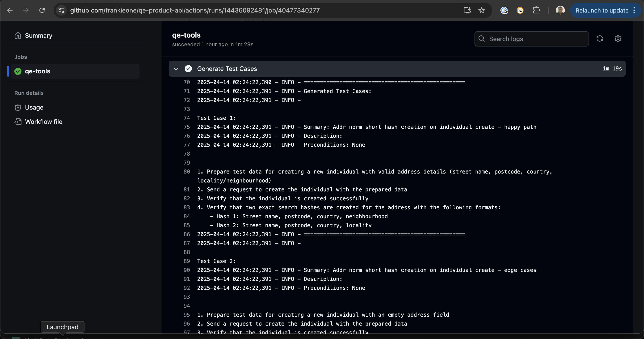Click log line number 89
This screenshot has height=339, width=644.
click(186, 261)
